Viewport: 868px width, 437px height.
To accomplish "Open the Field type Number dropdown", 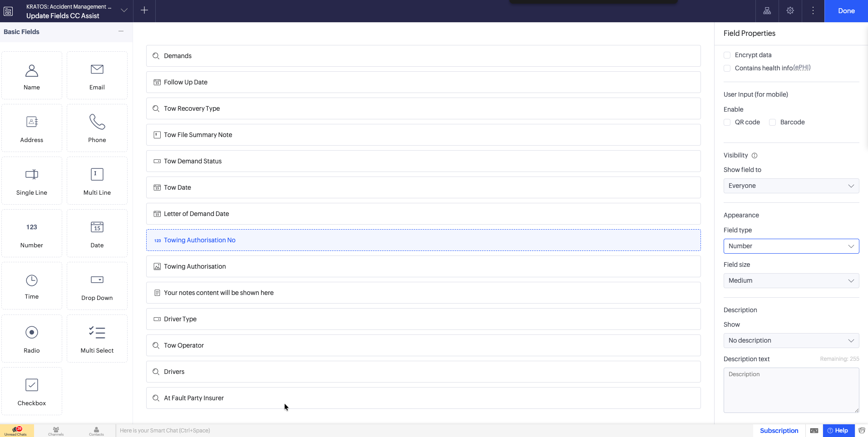I will pos(791,246).
